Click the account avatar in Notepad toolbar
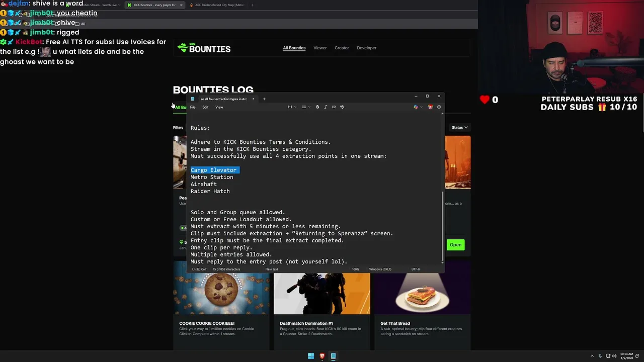Viewport: 644px width, 362px height. tap(430, 107)
